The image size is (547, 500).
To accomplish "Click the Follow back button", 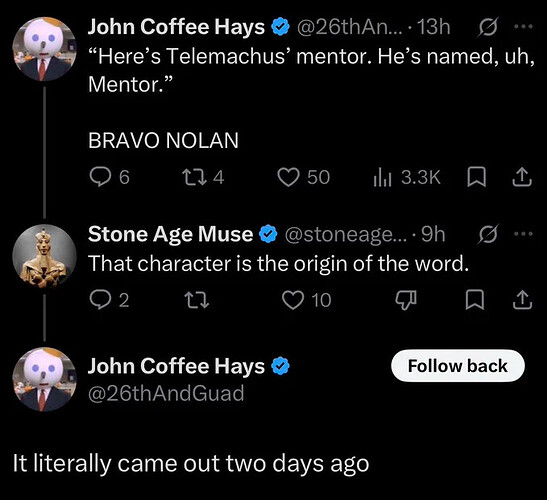I will point(458,366).
